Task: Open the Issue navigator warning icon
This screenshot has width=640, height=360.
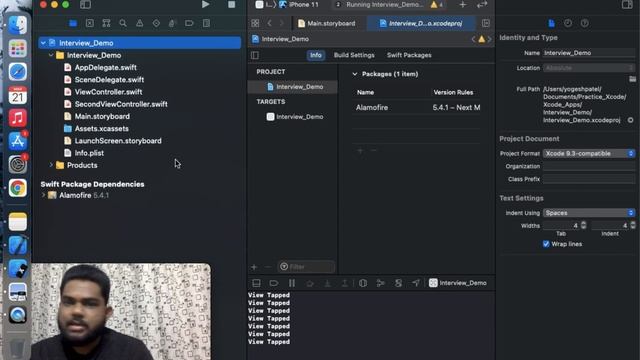Action: (140, 23)
